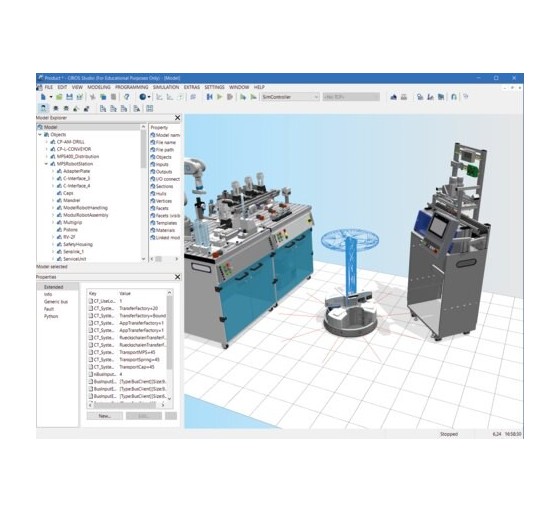
Task: Expand the Multigrip node
Action: pos(53,222)
